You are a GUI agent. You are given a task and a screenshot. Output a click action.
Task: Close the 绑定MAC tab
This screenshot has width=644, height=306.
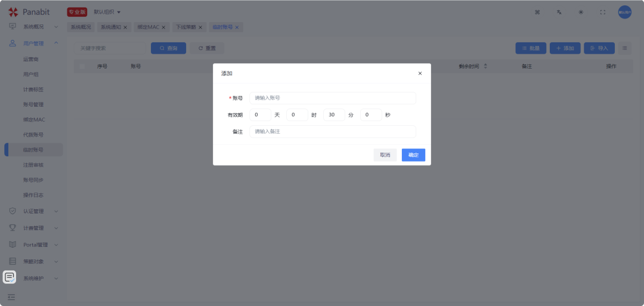(163, 27)
